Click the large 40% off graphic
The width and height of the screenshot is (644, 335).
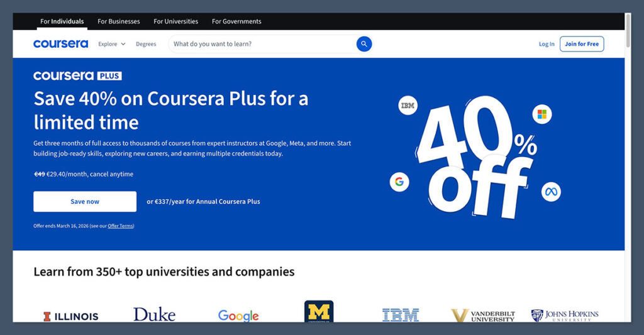[477, 157]
